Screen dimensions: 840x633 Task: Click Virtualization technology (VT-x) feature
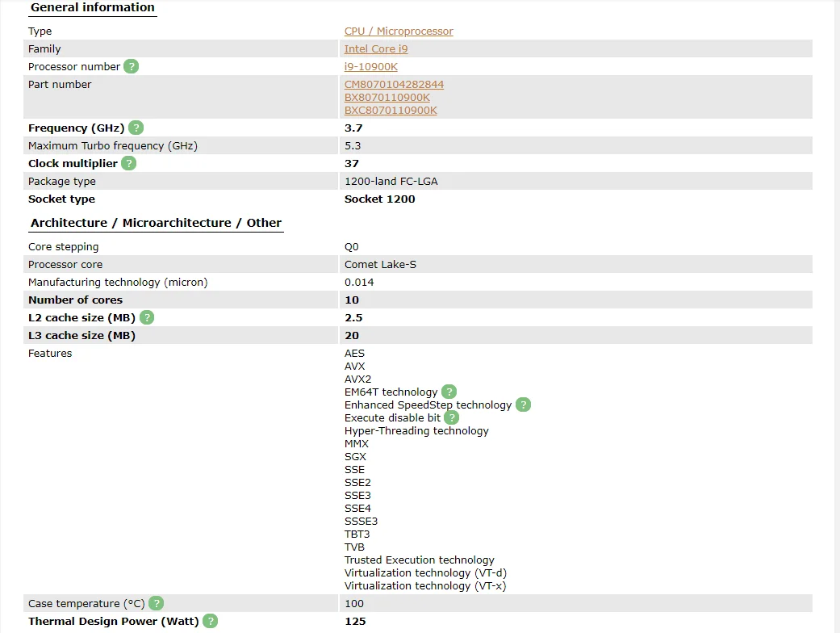coord(424,586)
